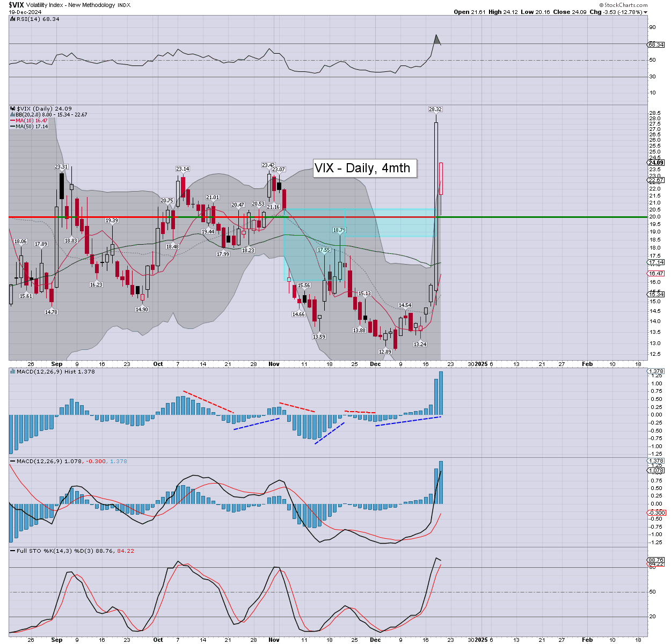This screenshot has height=644, width=671.
Task: Click the MACD histogram panel legend icon
Action: (13, 371)
